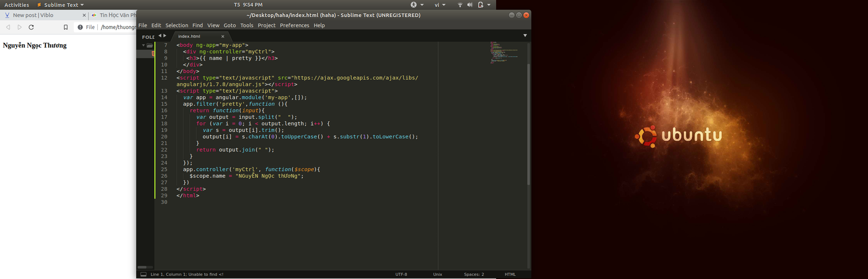Close the index.html tab
This screenshot has height=279, width=868.
(x=223, y=36)
